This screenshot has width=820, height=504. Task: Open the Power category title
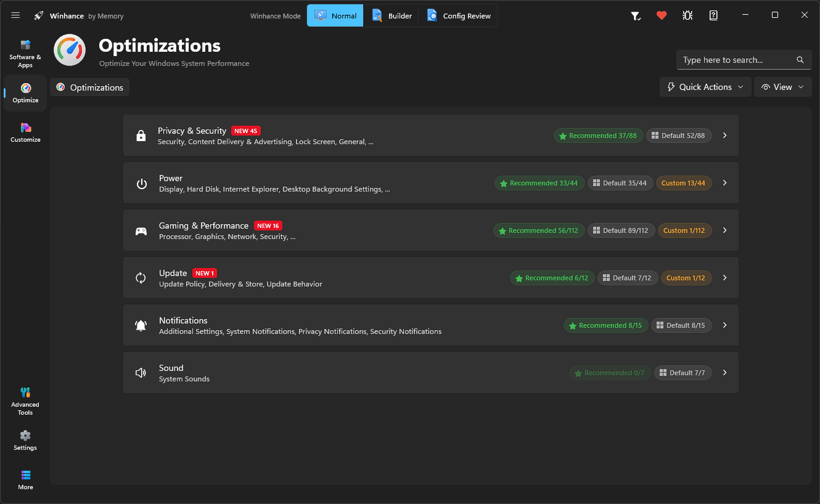click(171, 178)
